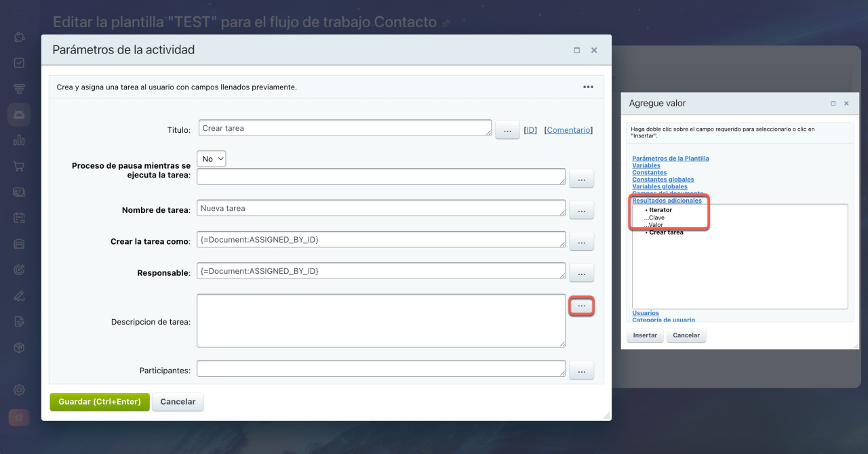Select the Clave item under Iterator
Image resolution: width=868 pixels, height=454 pixels.
pos(656,218)
